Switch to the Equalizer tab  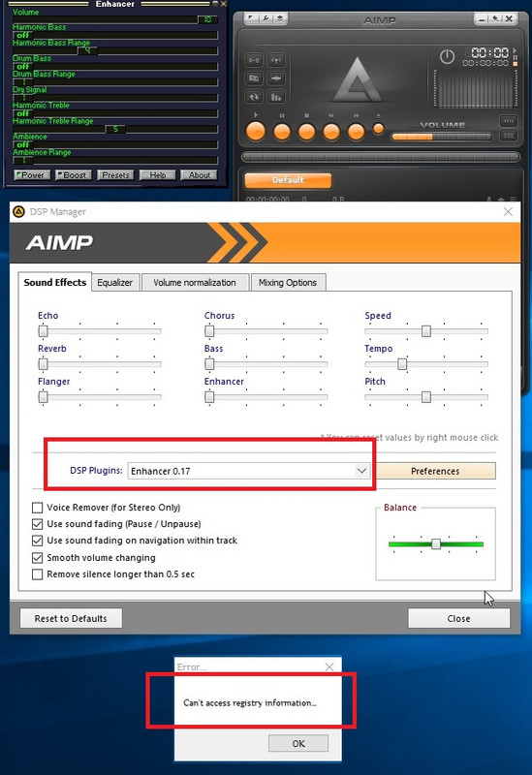[114, 283]
